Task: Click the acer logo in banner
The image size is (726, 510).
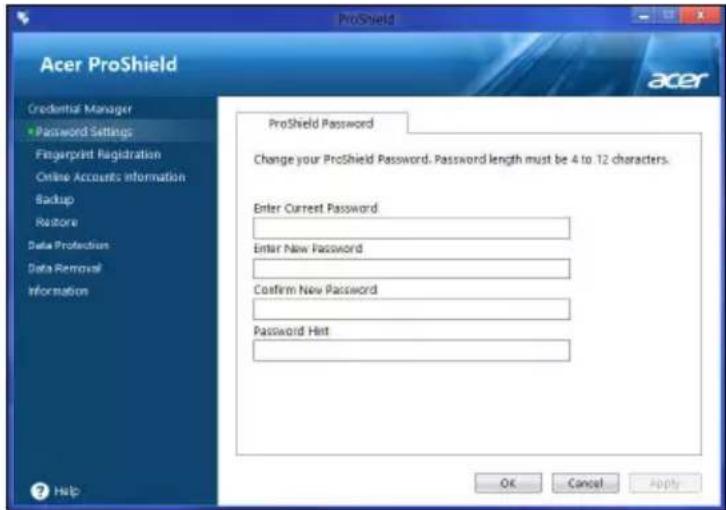Action: (x=678, y=80)
